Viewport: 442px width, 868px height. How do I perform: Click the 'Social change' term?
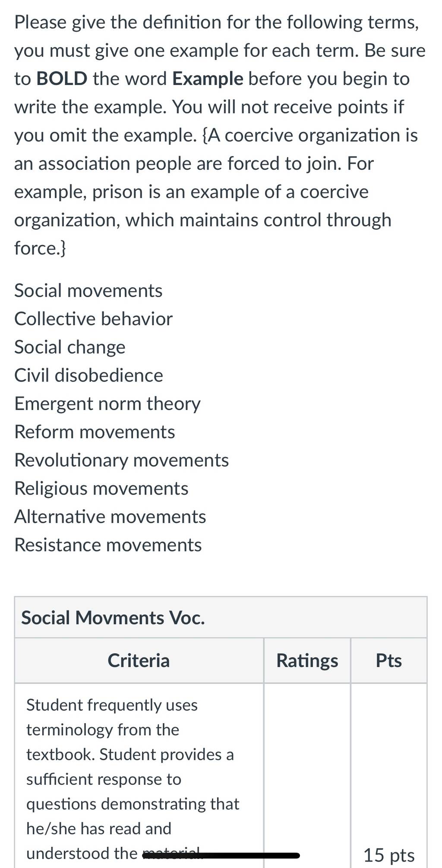point(70,348)
